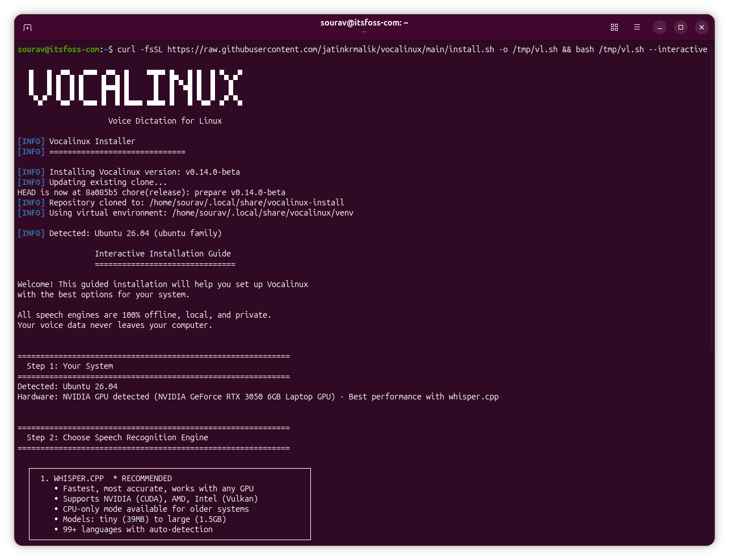This screenshot has height=560, width=729.
Task: Open a new terminal tab
Action: coord(27,27)
